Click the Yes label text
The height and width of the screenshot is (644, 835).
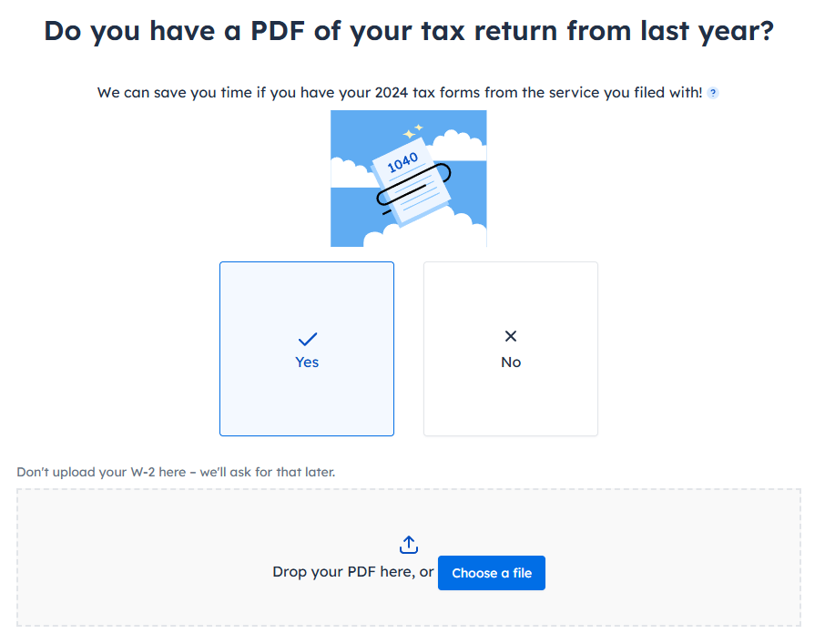[307, 362]
